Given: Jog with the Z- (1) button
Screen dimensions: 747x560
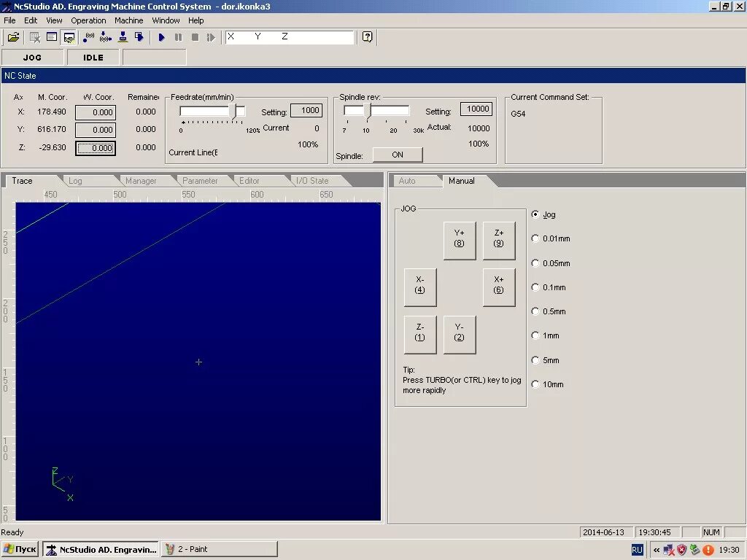Looking at the screenshot, I should click(419, 335).
